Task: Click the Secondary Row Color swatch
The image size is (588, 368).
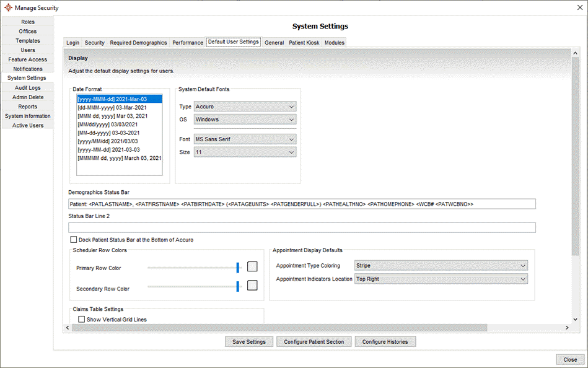Action: coord(252,286)
